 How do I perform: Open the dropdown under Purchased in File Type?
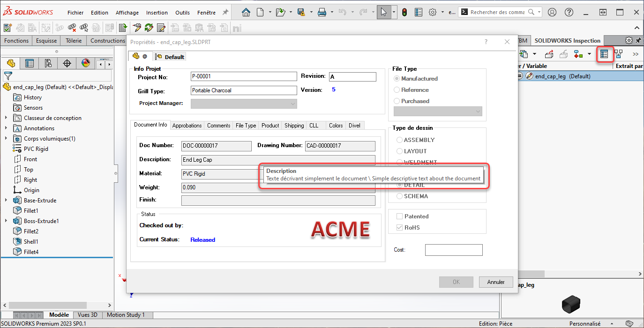tap(438, 111)
